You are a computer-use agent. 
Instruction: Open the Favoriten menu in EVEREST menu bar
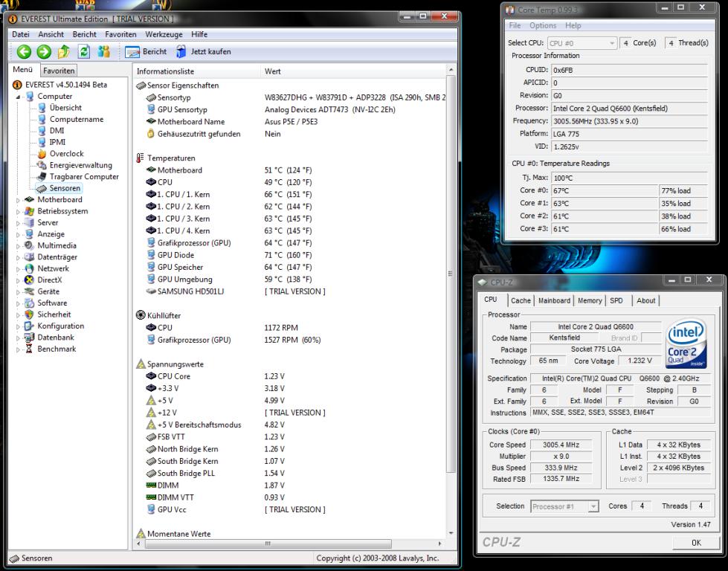coord(120,34)
